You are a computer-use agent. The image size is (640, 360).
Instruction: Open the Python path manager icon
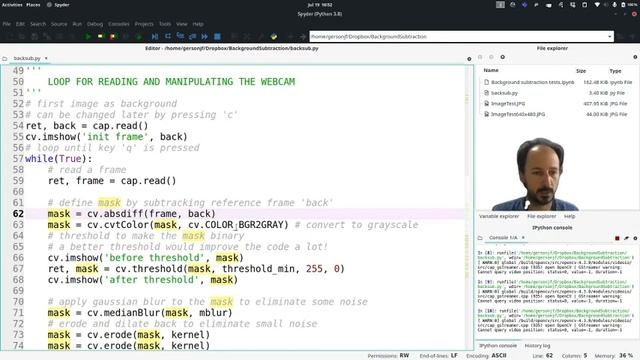tap(273, 36)
